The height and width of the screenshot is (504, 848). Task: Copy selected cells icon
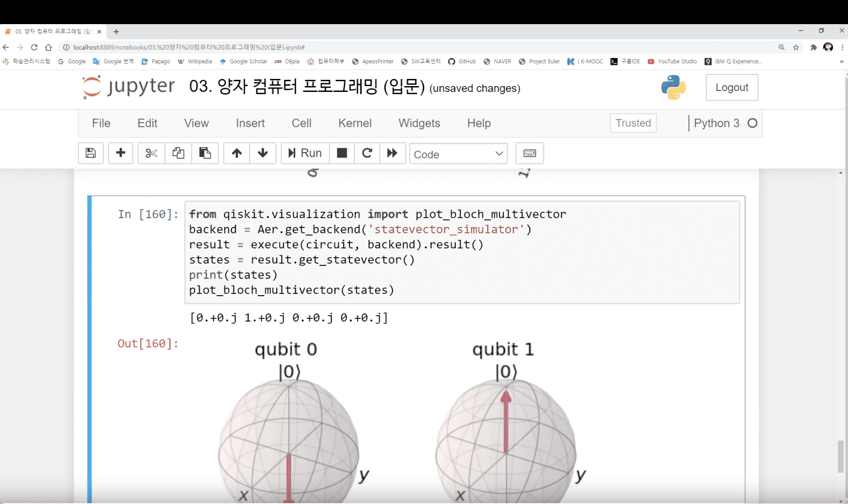tap(179, 153)
